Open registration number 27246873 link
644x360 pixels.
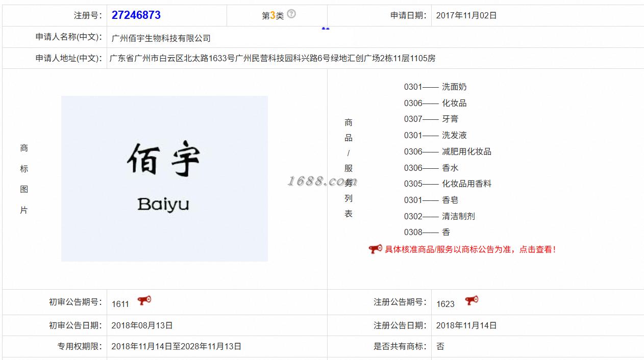[136, 15]
